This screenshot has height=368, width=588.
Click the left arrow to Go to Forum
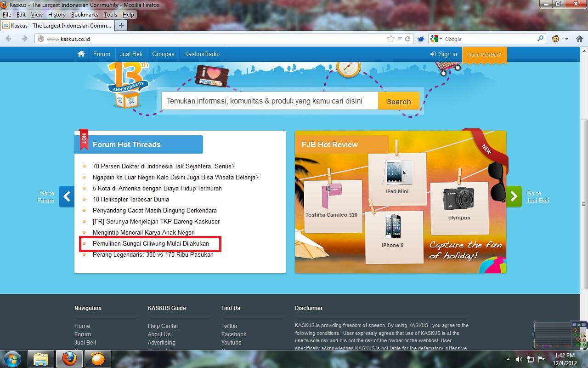click(x=67, y=197)
